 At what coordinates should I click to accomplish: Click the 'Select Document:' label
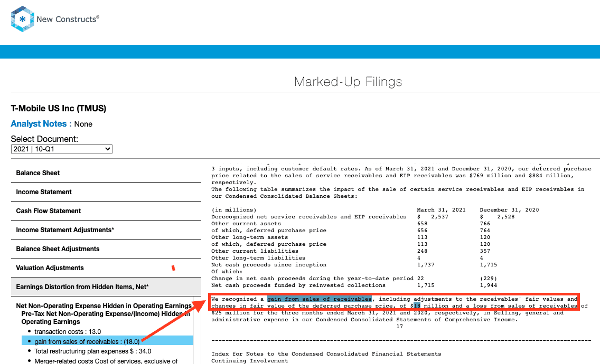(44, 139)
